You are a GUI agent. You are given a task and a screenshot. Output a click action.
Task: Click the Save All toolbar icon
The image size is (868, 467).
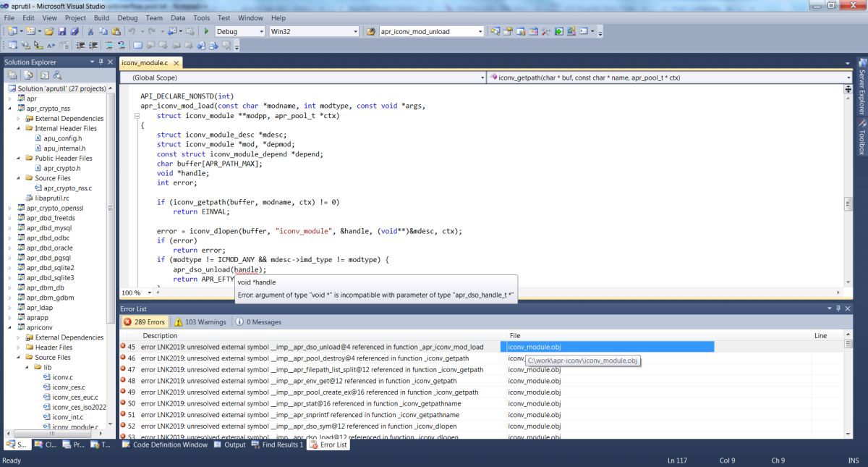coord(75,31)
